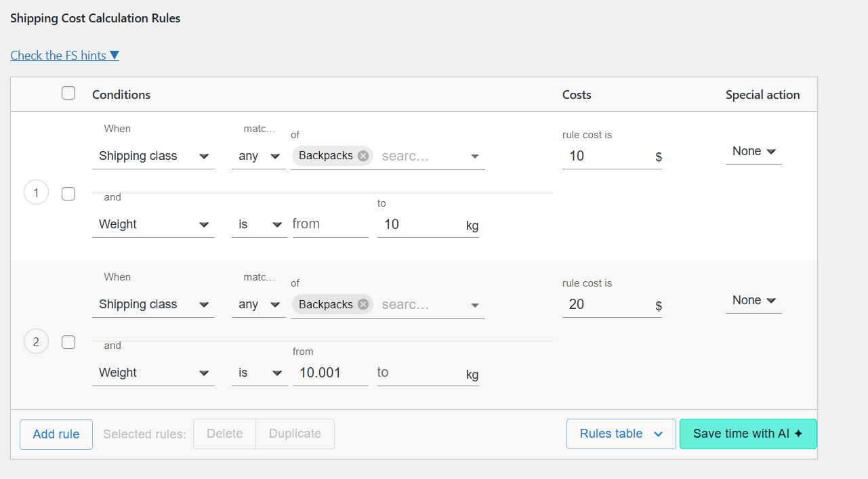Click the rule number 2 circle handle
The height and width of the screenshot is (479, 868).
[x=36, y=341]
